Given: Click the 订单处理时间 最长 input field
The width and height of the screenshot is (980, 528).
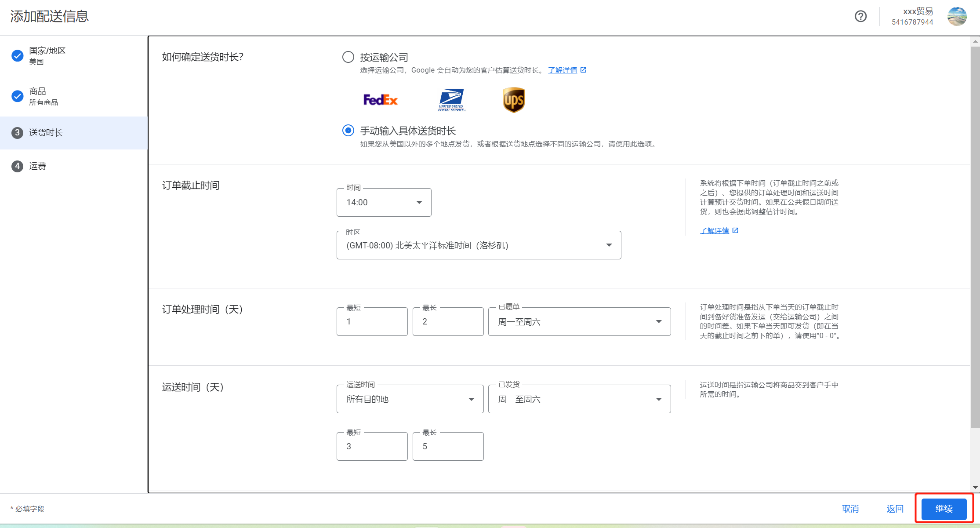Looking at the screenshot, I should [448, 322].
